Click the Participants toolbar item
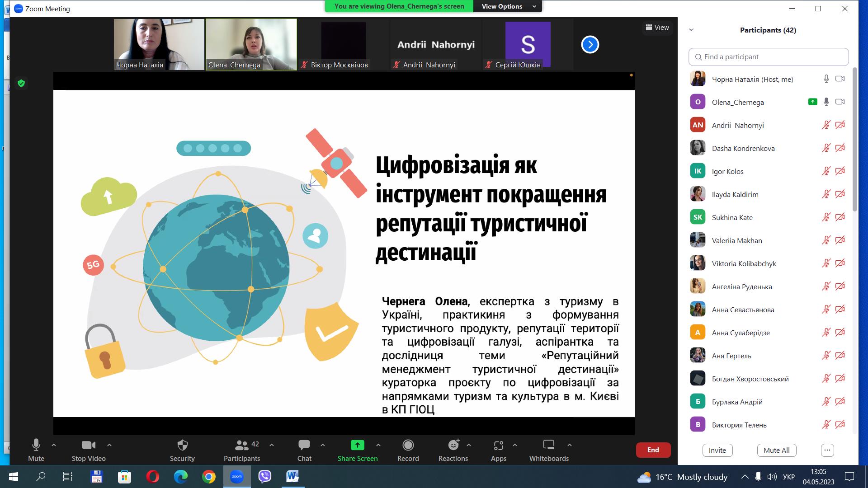Image resolution: width=868 pixels, height=488 pixels. [242, 450]
